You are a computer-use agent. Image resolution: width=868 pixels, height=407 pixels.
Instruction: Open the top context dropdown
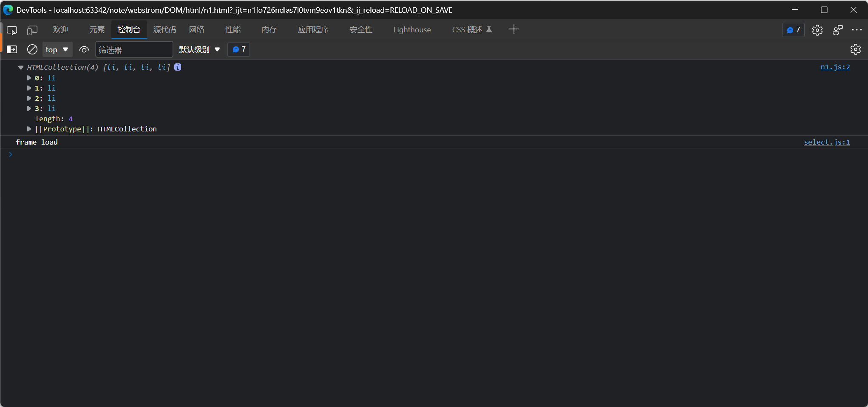tap(57, 50)
